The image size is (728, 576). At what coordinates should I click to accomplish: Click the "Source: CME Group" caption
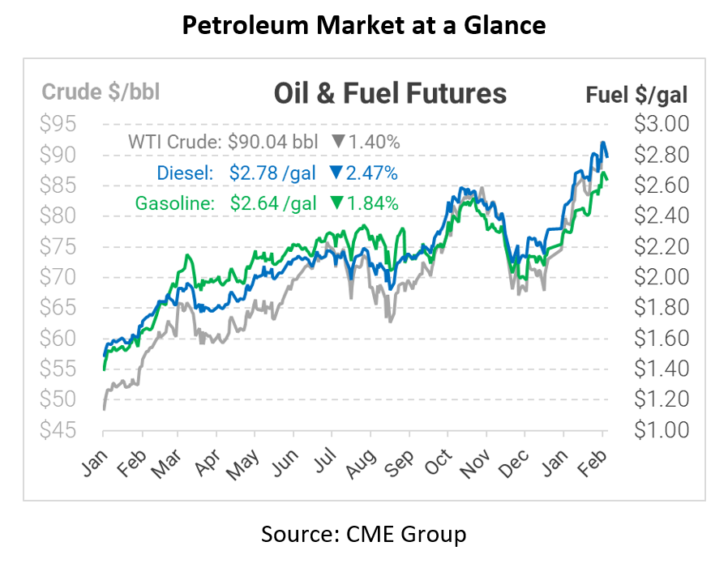tap(363, 534)
